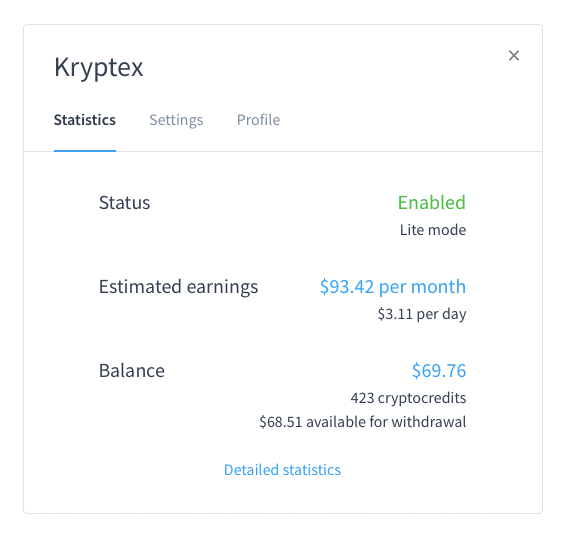Select the $3.11 per day text
This screenshot has height=540, width=570.
coord(422,314)
